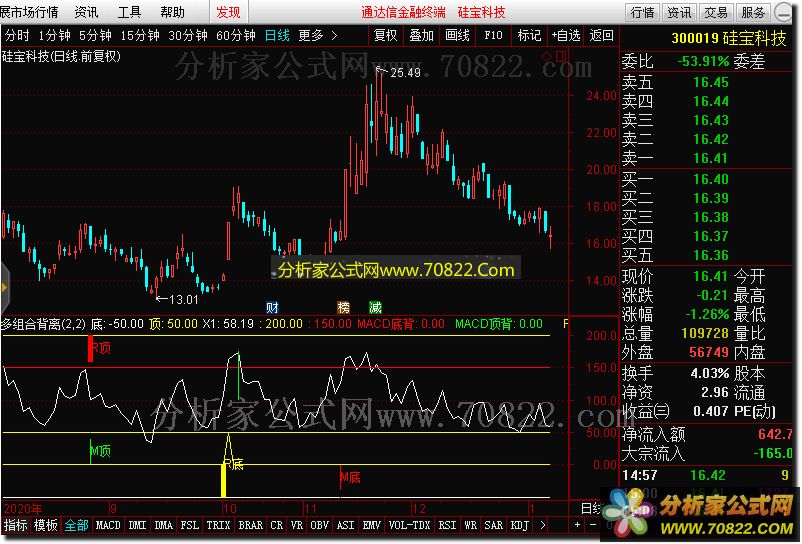Screen dimensions: 802x544
Task: Click the 卖一 price 16.41
Action: [710, 158]
